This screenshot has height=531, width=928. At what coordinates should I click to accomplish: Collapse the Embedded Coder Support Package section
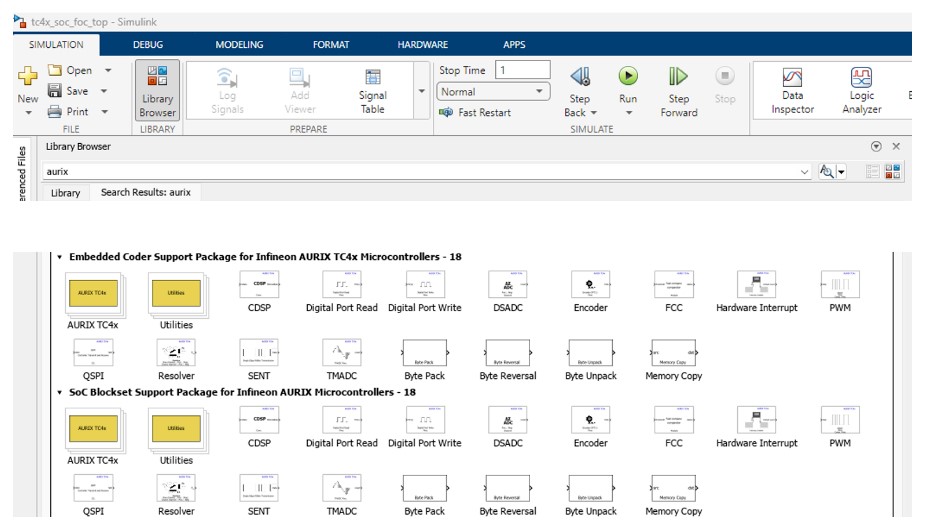(x=60, y=257)
